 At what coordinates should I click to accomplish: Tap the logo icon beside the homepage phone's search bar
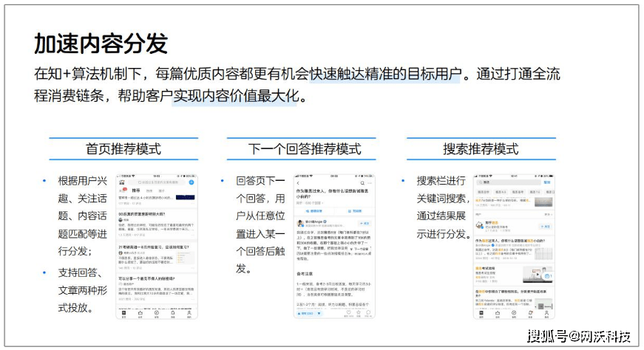[121, 182]
